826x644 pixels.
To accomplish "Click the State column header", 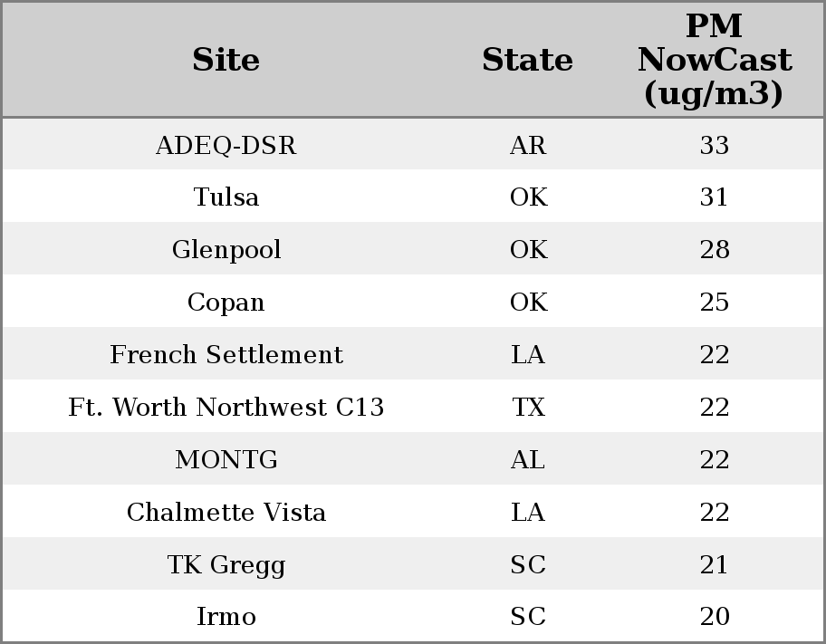I will [x=527, y=60].
